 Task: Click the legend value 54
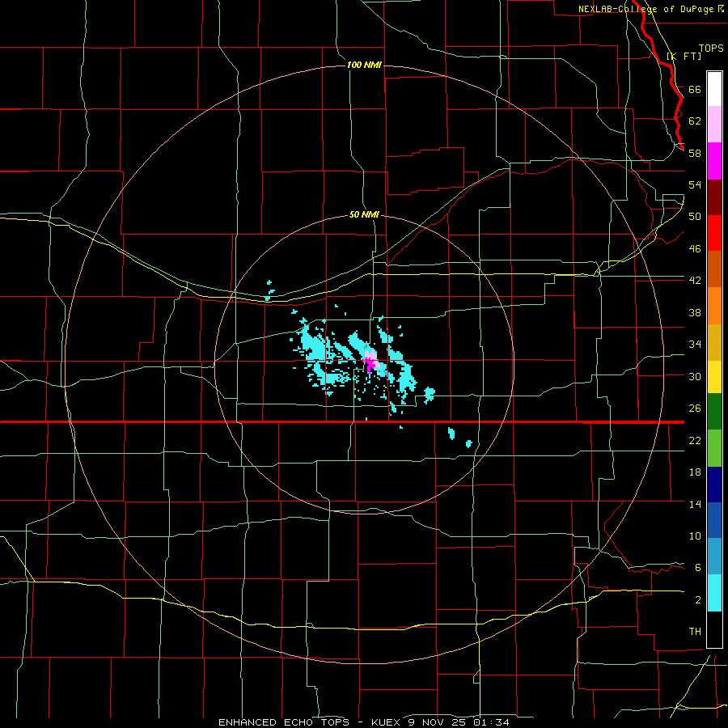coord(695,184)
